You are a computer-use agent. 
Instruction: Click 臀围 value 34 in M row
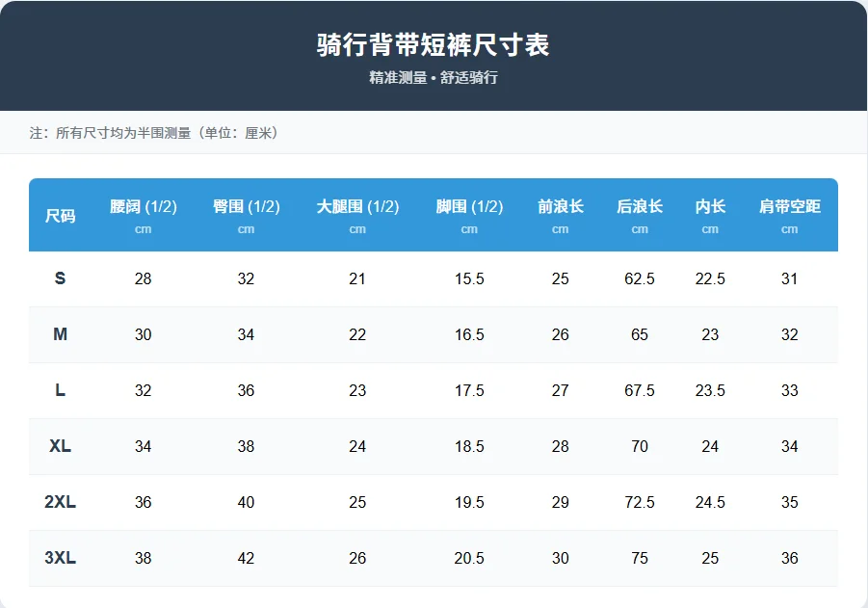(246, 334)
